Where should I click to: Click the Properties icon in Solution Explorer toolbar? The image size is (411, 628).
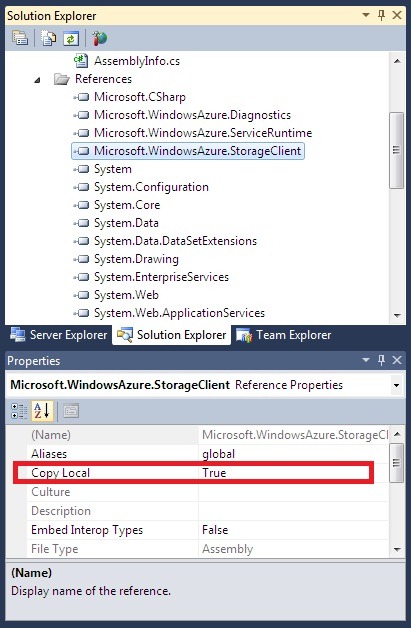[20, 38]
